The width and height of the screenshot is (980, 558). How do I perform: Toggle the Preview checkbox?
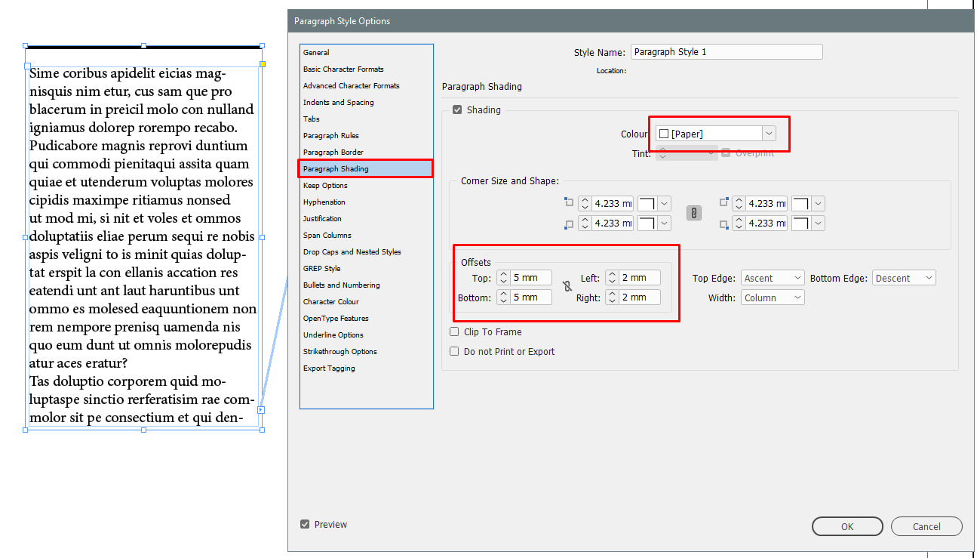point(305,524)
